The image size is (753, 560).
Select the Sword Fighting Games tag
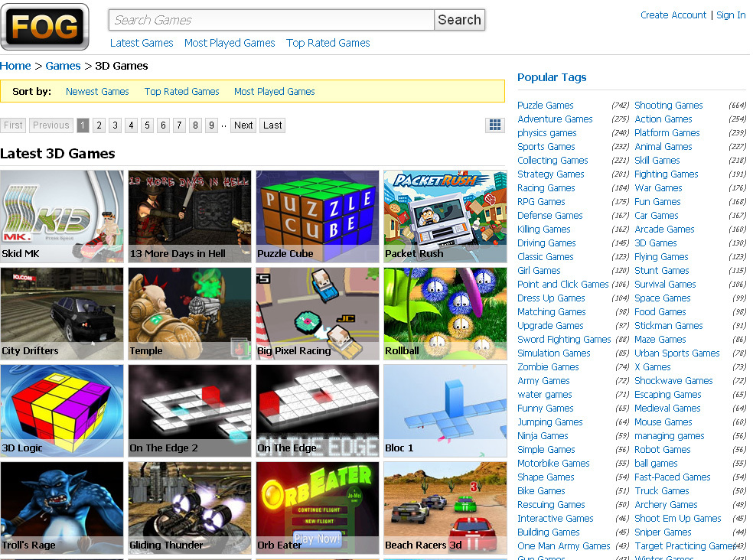pyautogui.click(x=564, y=340)
